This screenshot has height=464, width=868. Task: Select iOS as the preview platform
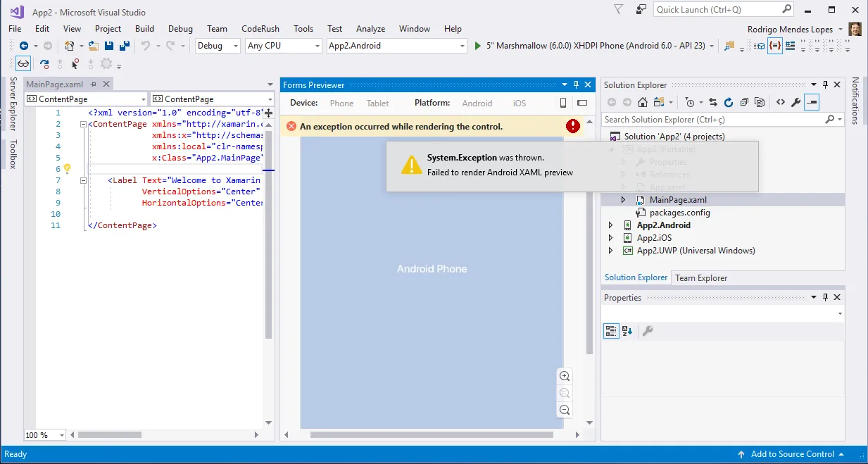coord(520,103)
